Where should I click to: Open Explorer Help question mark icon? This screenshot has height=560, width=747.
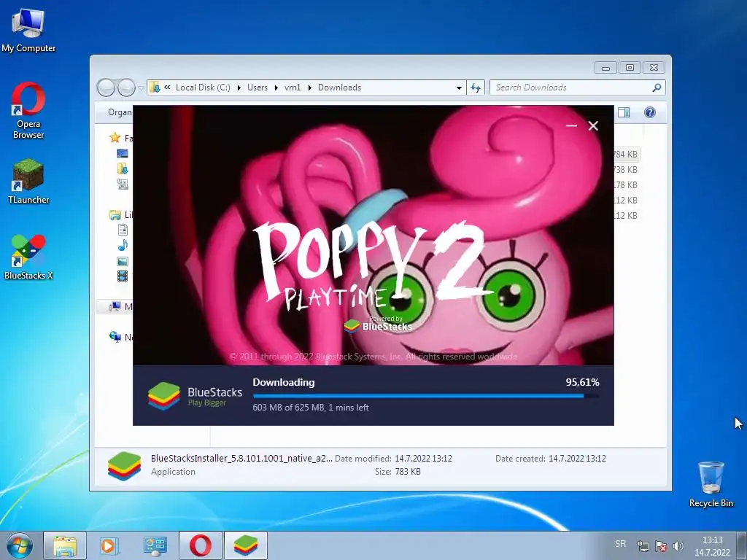[x=650, y=112]
